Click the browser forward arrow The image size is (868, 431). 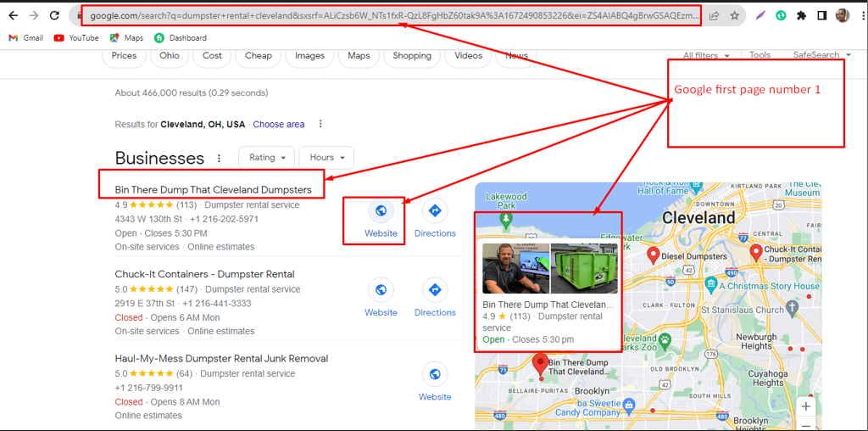[34, 15]
